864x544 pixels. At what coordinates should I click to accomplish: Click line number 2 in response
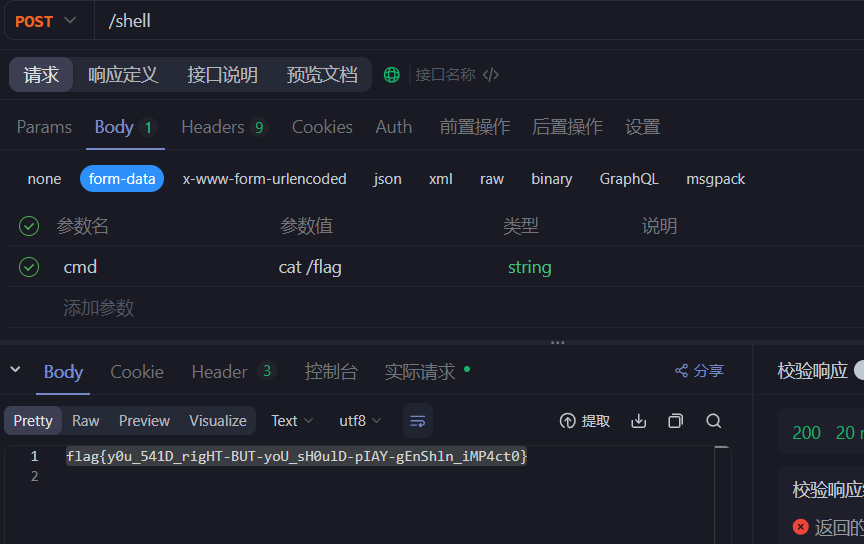tap(35, 476)
